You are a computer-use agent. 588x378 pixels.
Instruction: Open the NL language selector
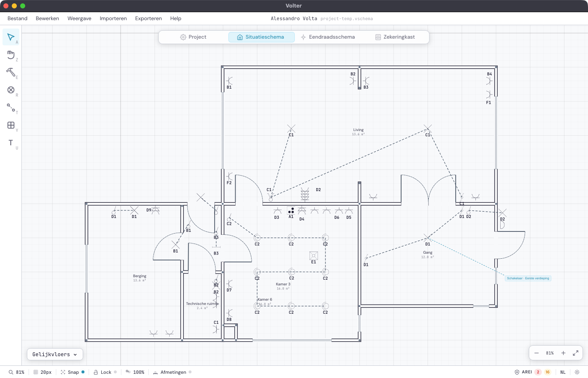click(563, 372)
